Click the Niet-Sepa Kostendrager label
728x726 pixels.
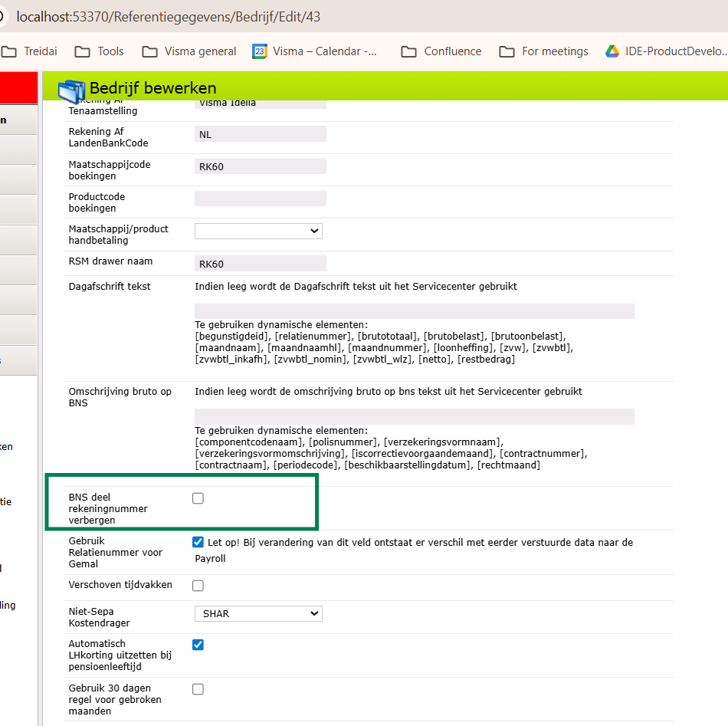[100, 617]
